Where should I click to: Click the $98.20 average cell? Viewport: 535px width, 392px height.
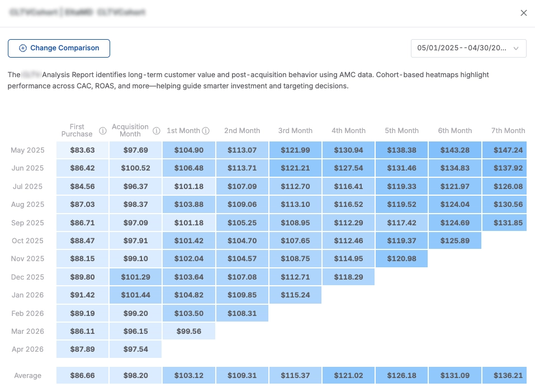(x=136, y=376)
